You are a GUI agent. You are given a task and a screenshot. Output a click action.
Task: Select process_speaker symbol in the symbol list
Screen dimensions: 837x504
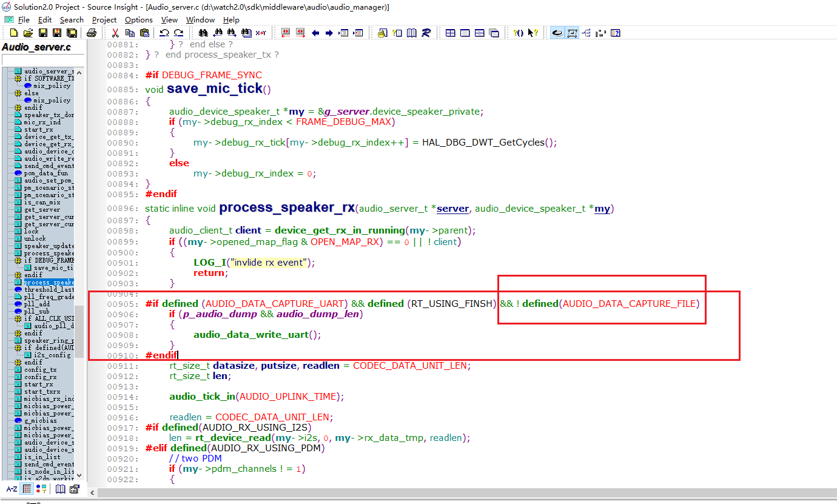click(x=49, y=282)
